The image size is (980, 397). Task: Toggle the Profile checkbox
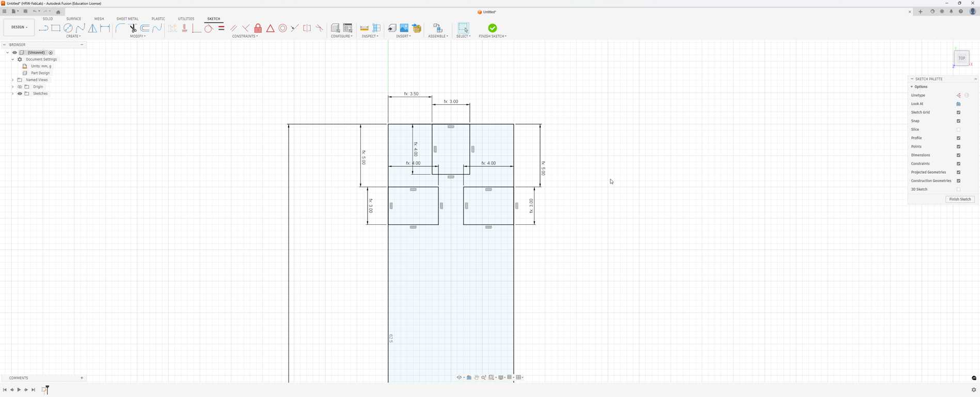(x=959, y=138)
